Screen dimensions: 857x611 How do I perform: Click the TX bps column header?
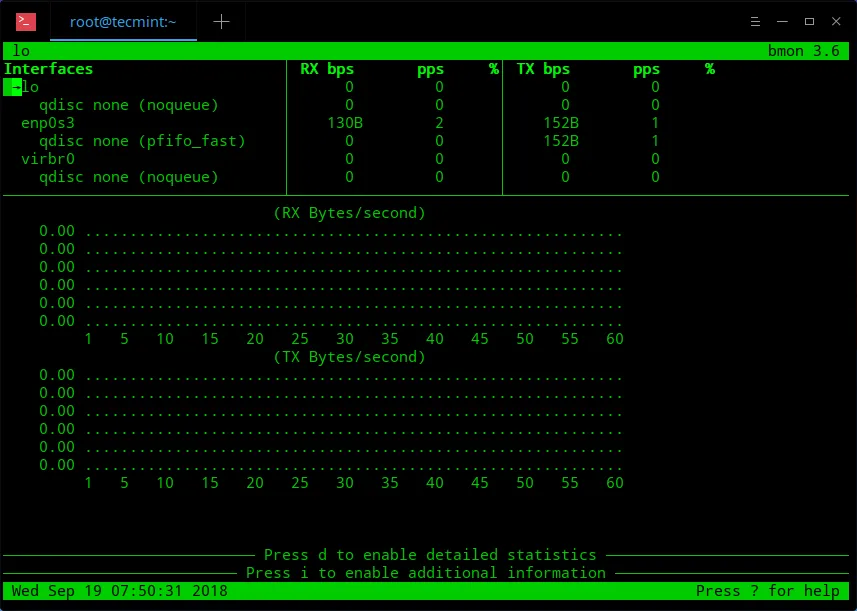543,69
